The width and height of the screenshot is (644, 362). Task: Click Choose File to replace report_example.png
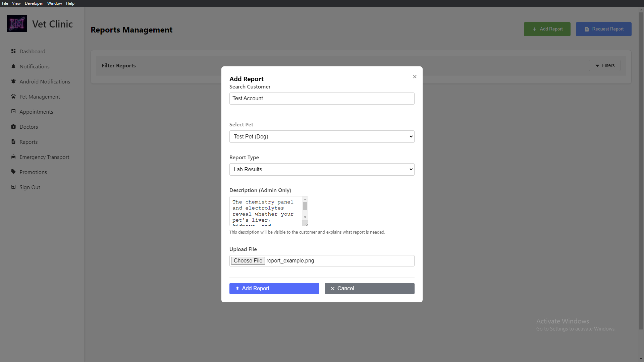pos(248,260)
